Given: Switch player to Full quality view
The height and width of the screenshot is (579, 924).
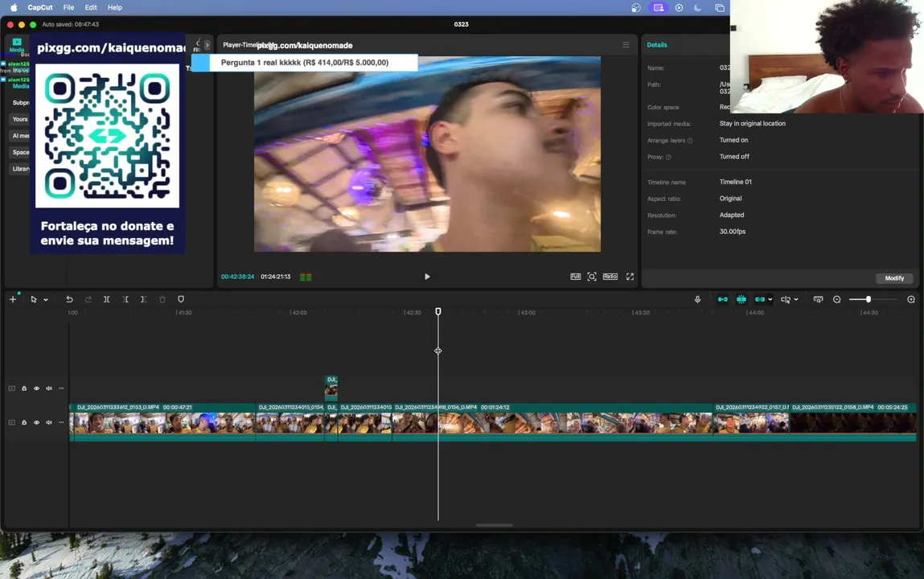Looking at the screenshot, I should point(576,277).
